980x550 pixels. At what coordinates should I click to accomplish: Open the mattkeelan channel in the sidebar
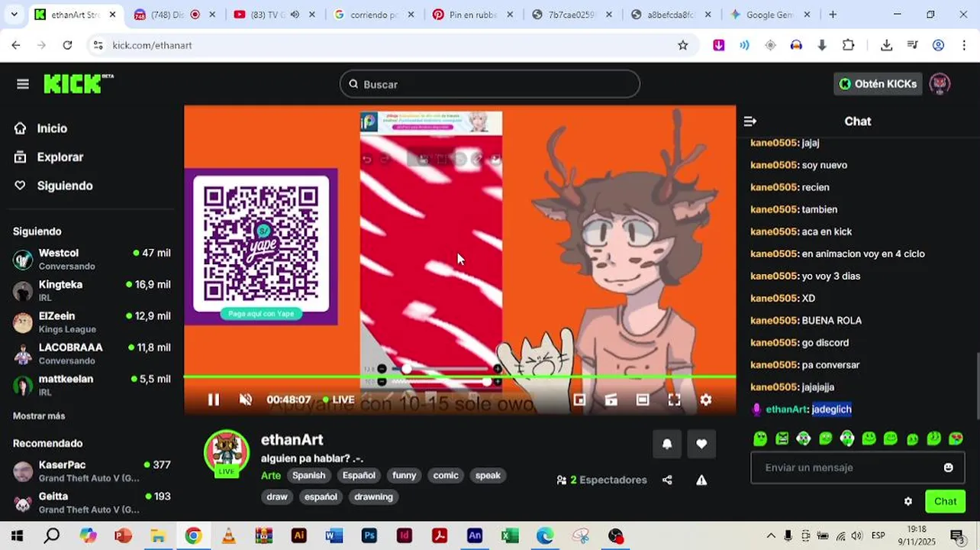coord(92,384)
